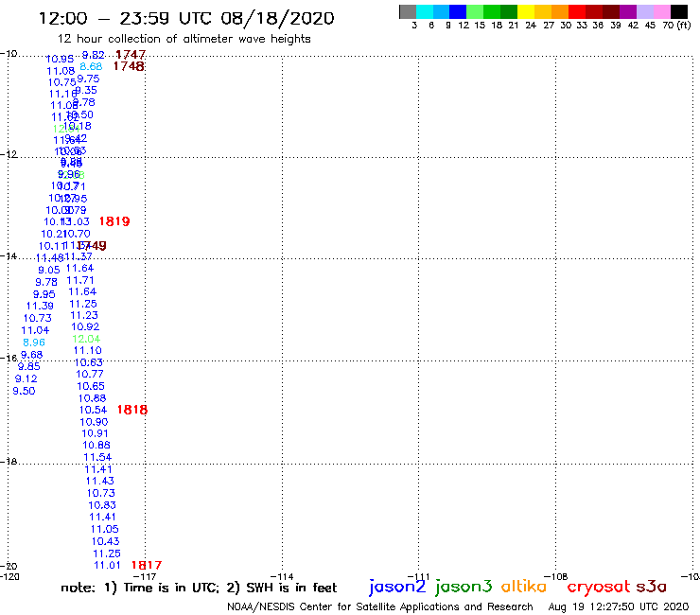Click the red time marker '1817'

[x=147, y=565]
